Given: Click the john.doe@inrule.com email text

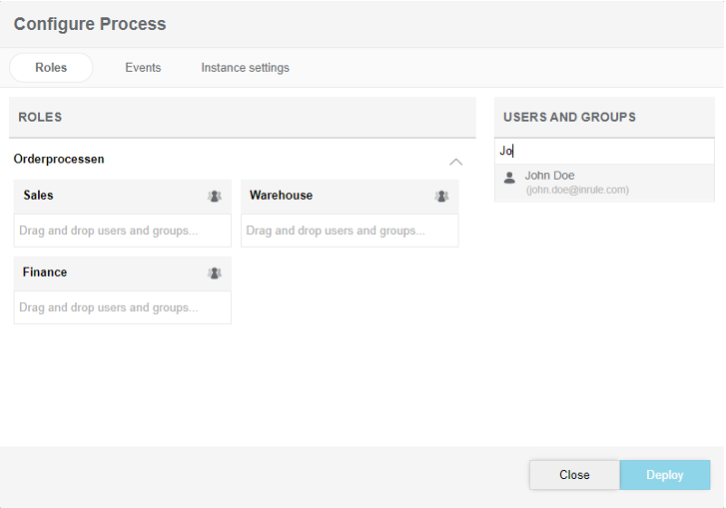Looking at the screenshot, I should pos(577,190).
